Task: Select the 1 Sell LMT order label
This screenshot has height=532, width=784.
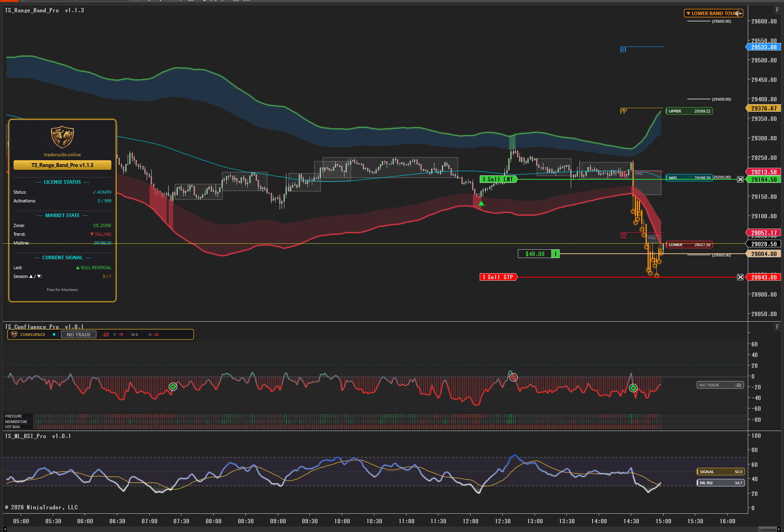Action: [x=498, y=179]
